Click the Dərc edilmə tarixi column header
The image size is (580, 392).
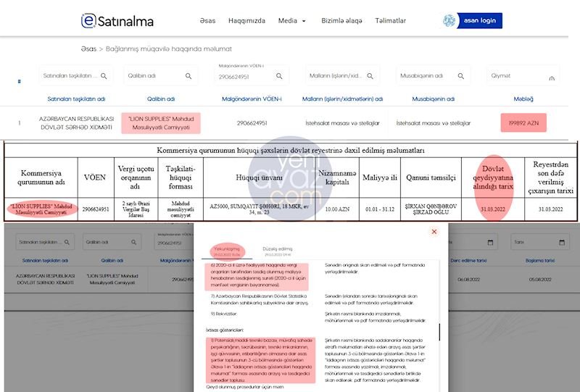pyautogui.click(x=468, y=261)
